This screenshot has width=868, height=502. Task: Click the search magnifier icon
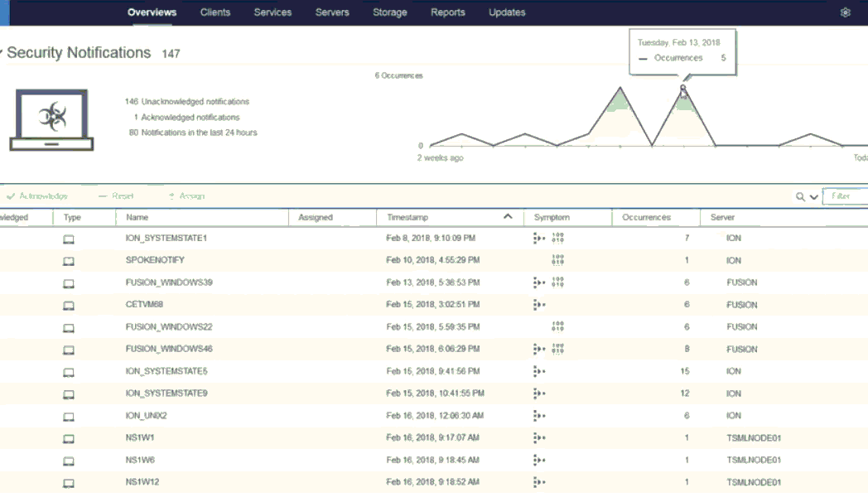[x=800, y=197]
